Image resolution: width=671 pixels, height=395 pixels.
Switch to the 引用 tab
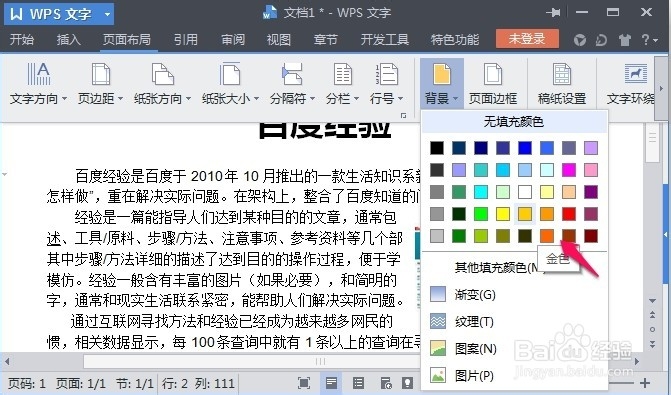pos(186,40)
